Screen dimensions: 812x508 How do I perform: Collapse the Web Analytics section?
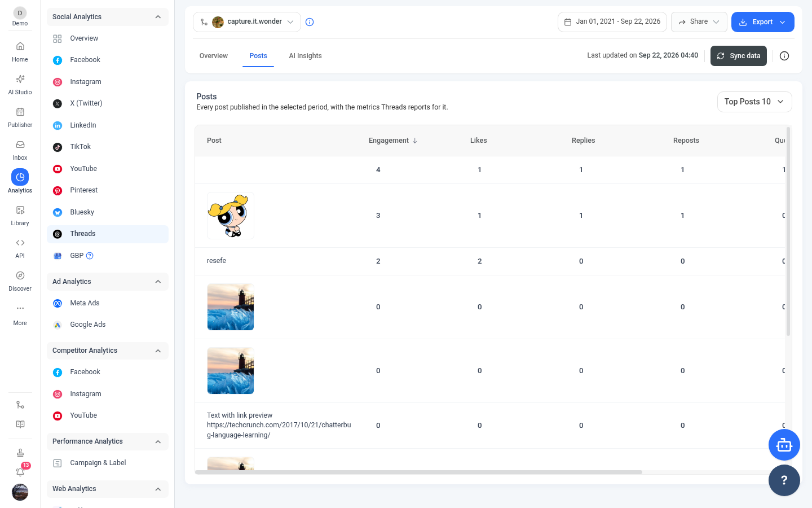coord(158,489)
